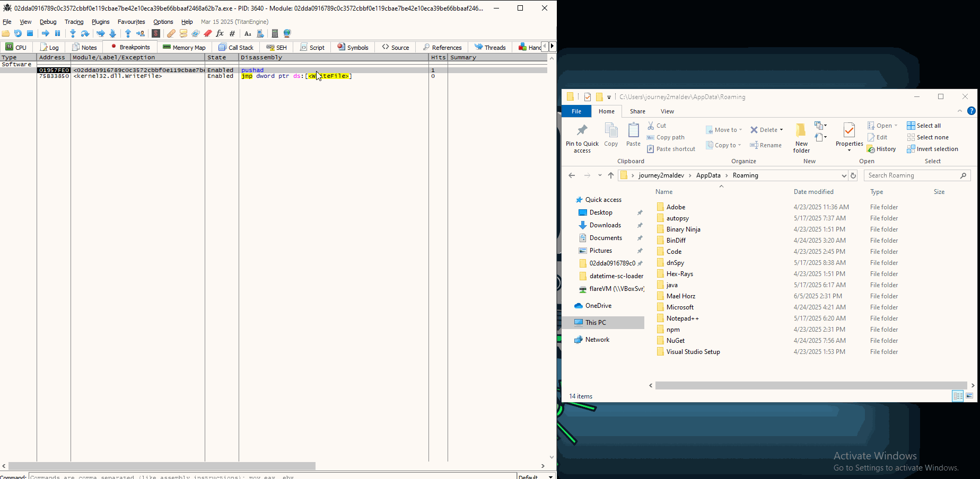Screen dimensions: 980x479
Task: Click the Step into icon
Action: 73,33
